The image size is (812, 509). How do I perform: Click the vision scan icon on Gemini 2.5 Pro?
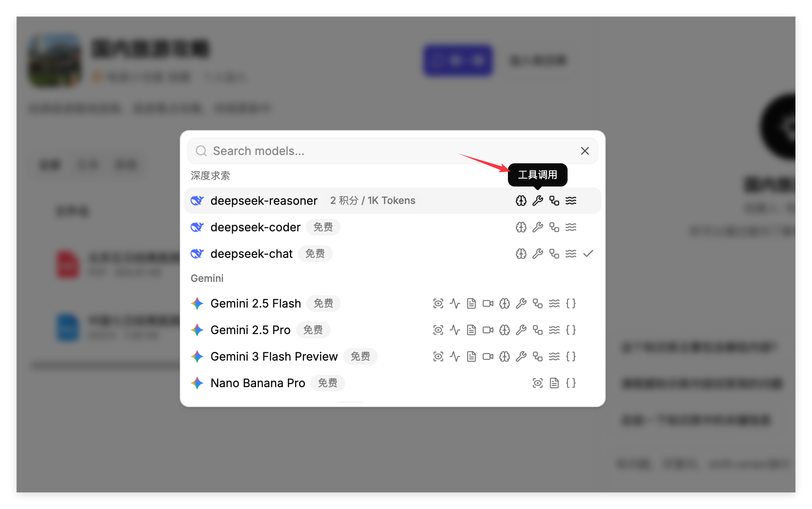(x=438, y=330)
